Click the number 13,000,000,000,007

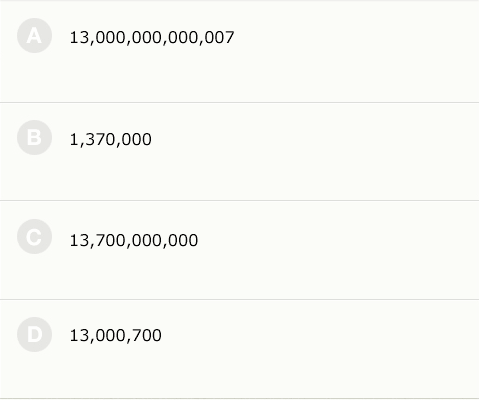pyautogui.click(x=152, y=37)
